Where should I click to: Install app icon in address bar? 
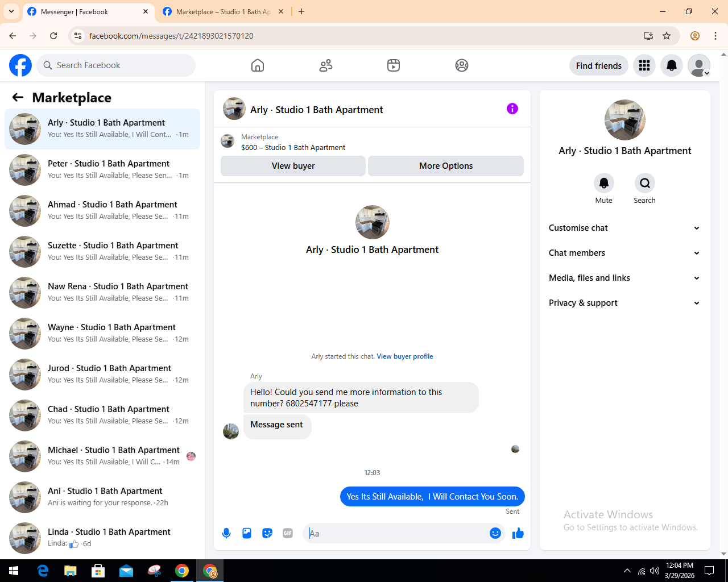648,36
